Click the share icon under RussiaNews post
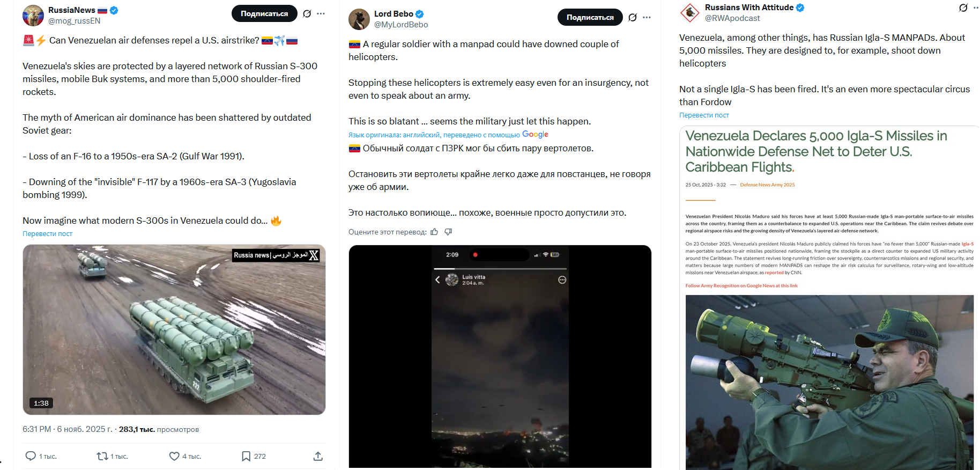 point(318,456)
